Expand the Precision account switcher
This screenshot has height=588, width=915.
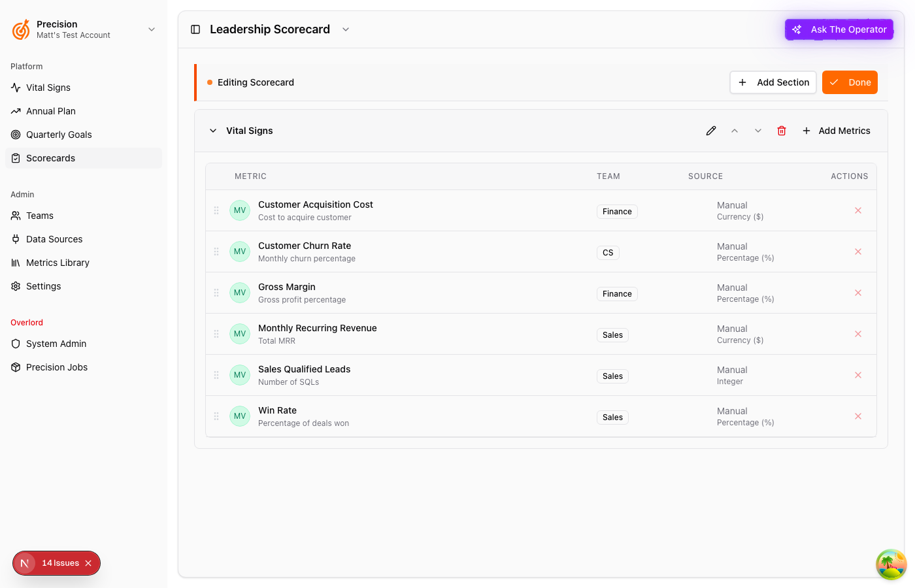tap(152, 29)
